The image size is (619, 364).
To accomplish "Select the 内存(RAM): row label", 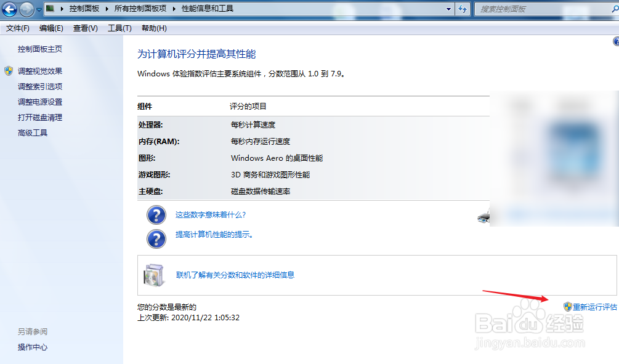I will click(x=159, y=141).
